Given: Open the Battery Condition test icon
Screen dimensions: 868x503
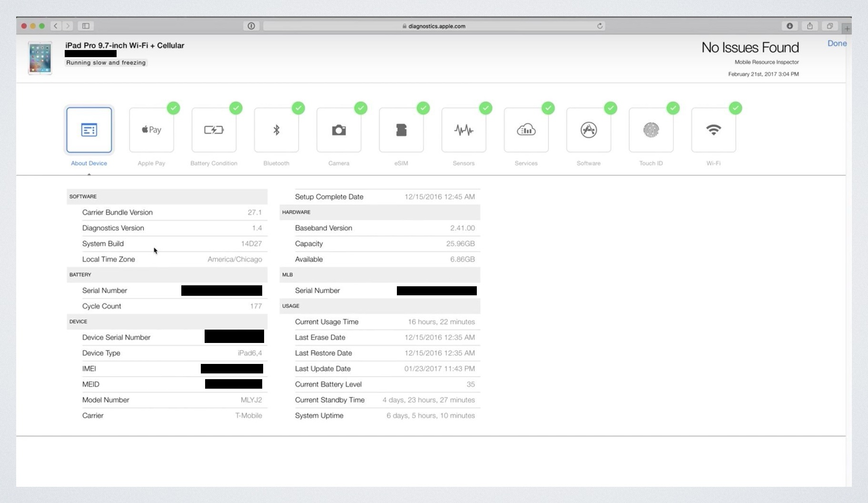Looking at the screenshot, I should click(x=214, y=130).
